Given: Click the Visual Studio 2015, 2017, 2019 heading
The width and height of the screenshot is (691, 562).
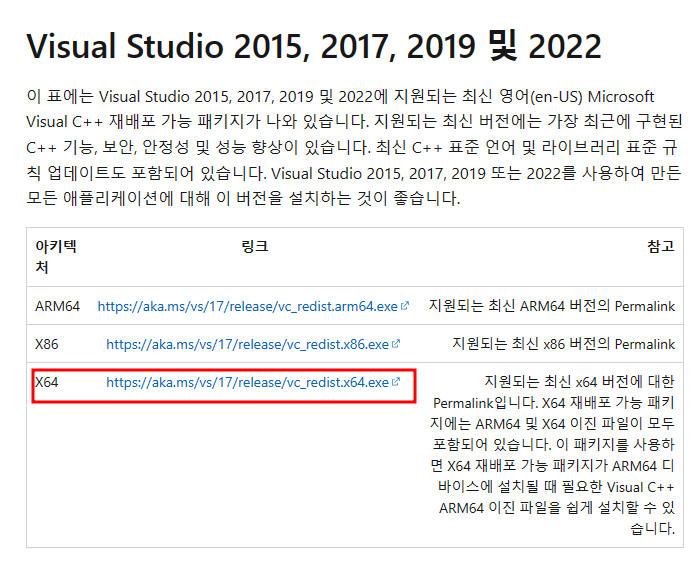Looking at the screenshot, I should pos(314,46).
